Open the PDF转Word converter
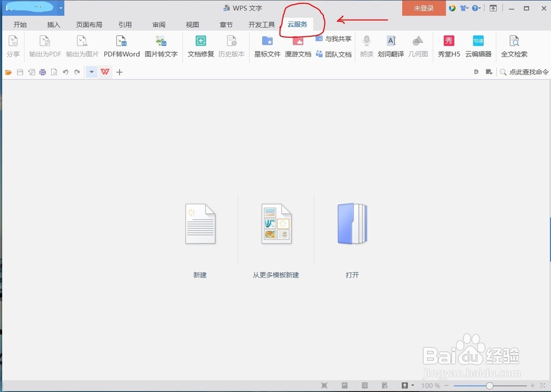The width and height of the screenshot is (551, 392). 122,46
